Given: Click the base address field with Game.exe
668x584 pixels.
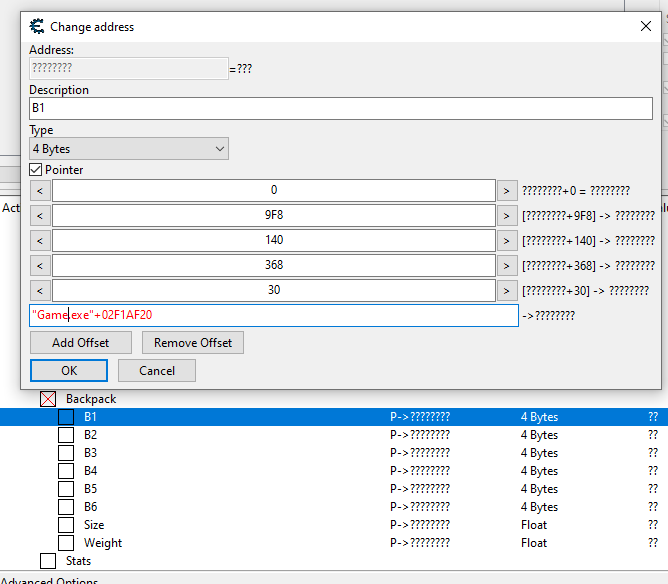Looking at the screenshot, I should click(x=273, y=315).
